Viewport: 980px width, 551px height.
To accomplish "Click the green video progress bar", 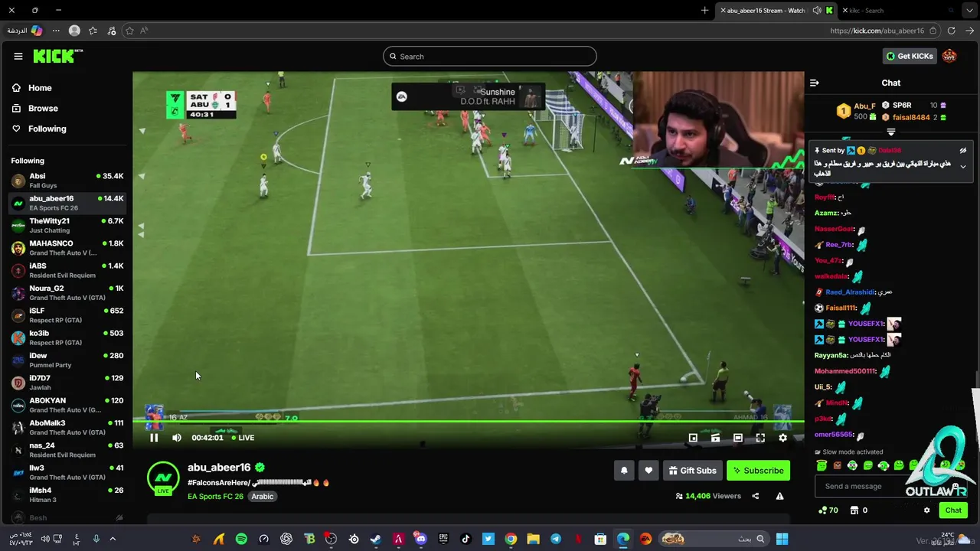I will [469, 422].
